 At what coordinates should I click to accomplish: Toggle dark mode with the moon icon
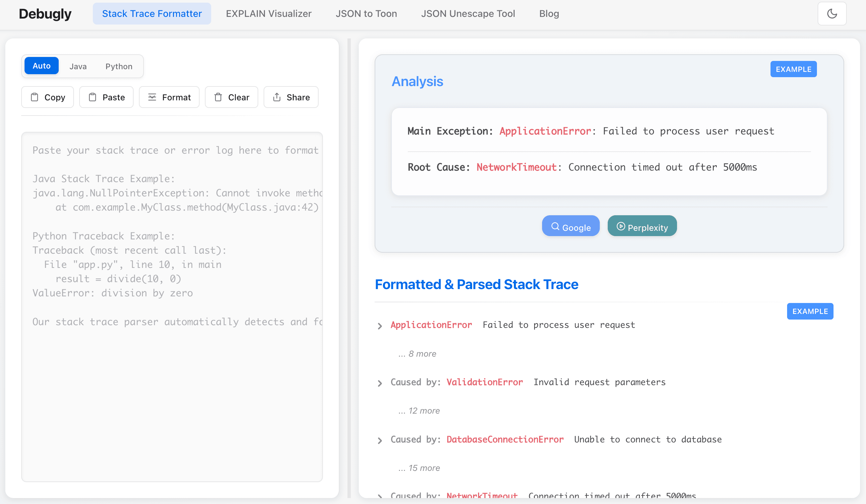[x=832, y=14]
